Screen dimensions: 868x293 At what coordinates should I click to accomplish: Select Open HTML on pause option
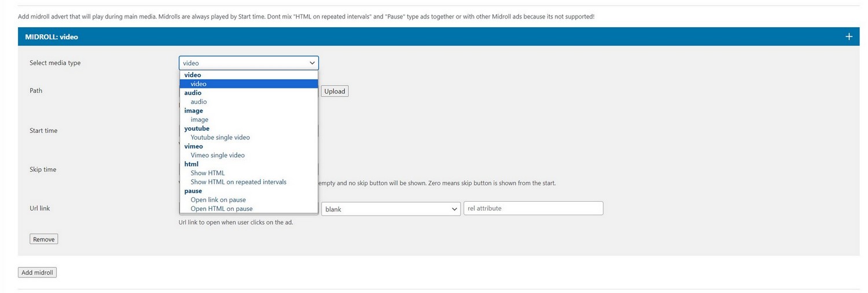[x=221, y=209]
